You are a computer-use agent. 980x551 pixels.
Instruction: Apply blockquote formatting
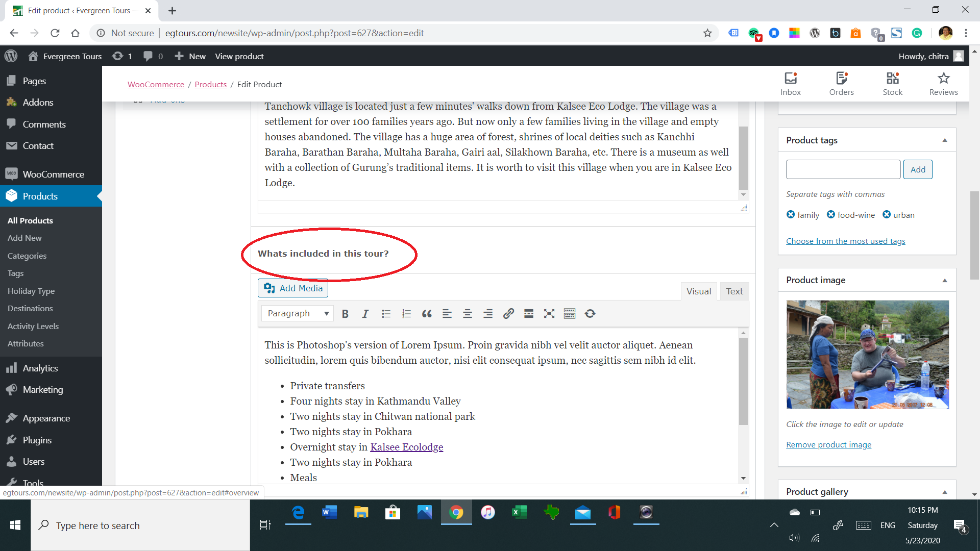point(427,314)
